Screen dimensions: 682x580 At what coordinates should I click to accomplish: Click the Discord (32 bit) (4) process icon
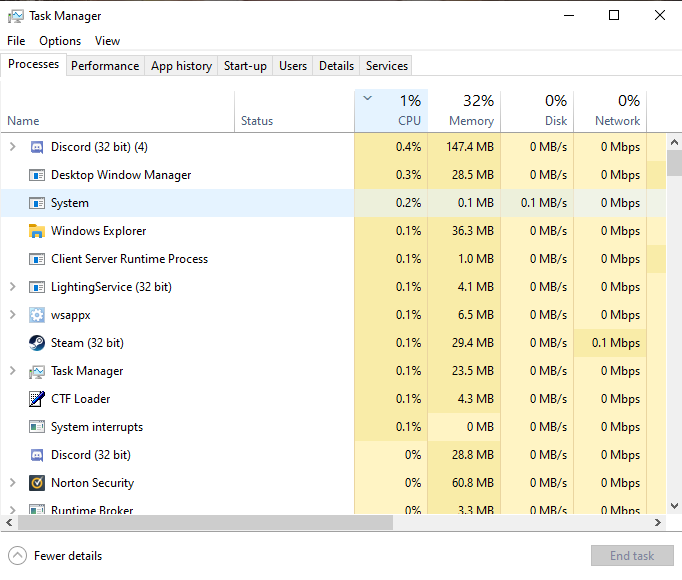37,147
